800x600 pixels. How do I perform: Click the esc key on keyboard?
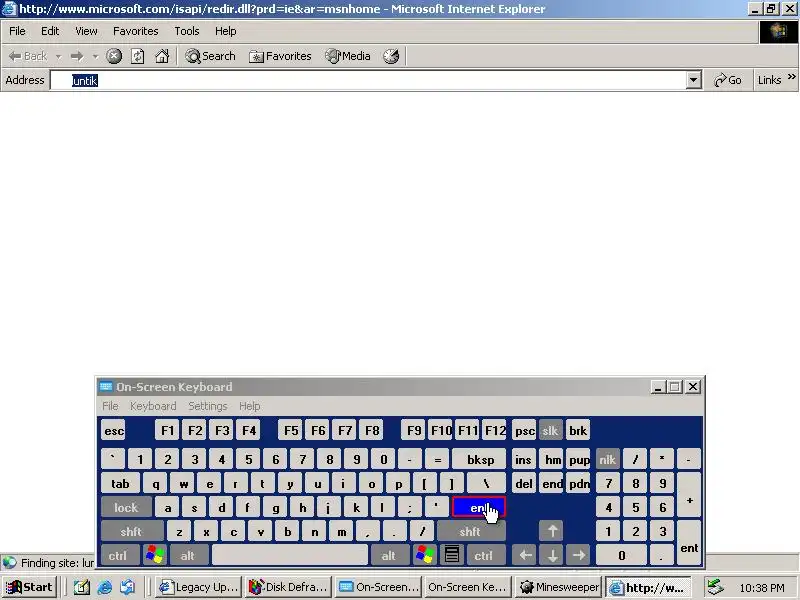[114, 431]
